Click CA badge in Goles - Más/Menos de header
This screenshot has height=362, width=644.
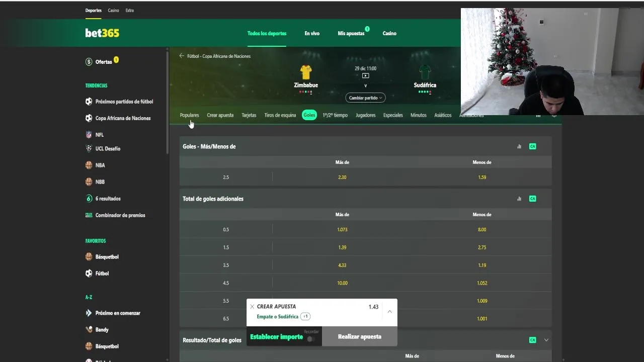[x=532, y=146]
